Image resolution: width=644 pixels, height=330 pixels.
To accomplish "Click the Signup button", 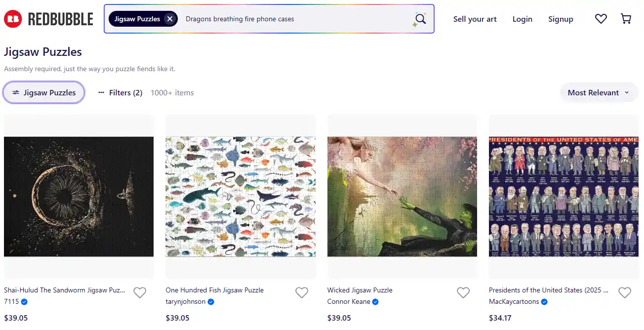I will click(x=561, y=19).
